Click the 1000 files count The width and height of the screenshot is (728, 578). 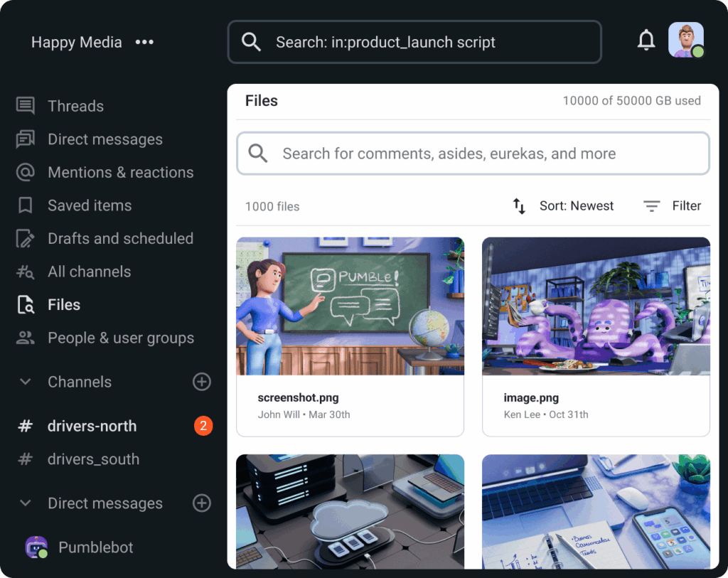point(272,207)
